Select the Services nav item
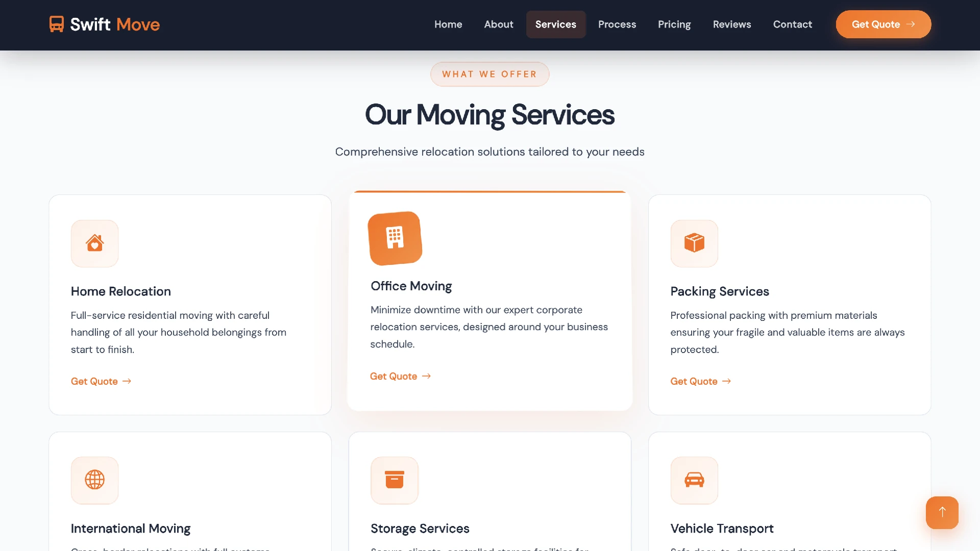 pos(556,24)
